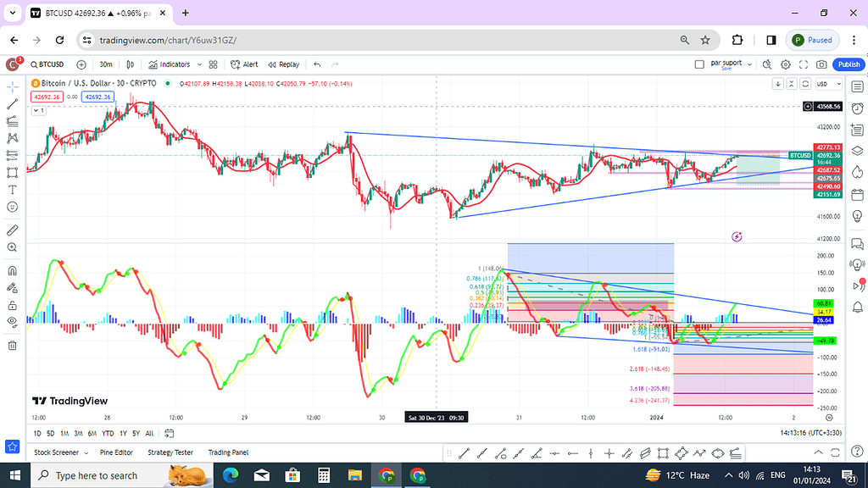
Task: Toggle the layout square checkbox beside par suport
Action: pyautogui.click(x=699, y=64)
